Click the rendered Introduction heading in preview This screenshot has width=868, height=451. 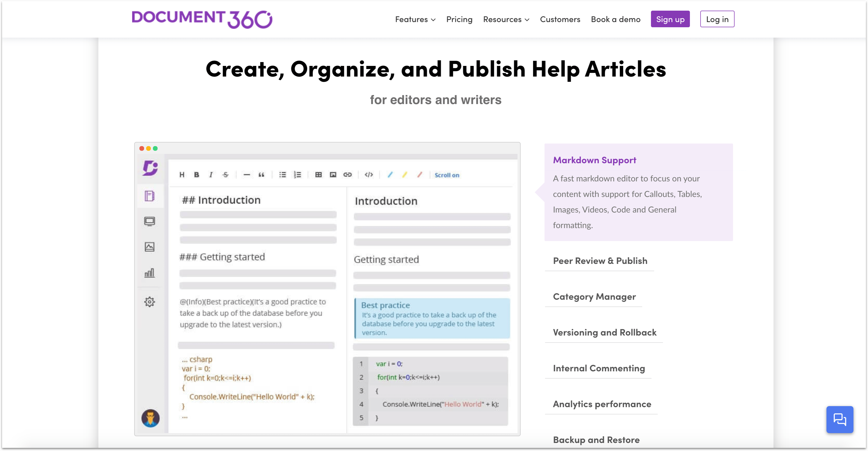pyautogui.click(x=386, y=201)
